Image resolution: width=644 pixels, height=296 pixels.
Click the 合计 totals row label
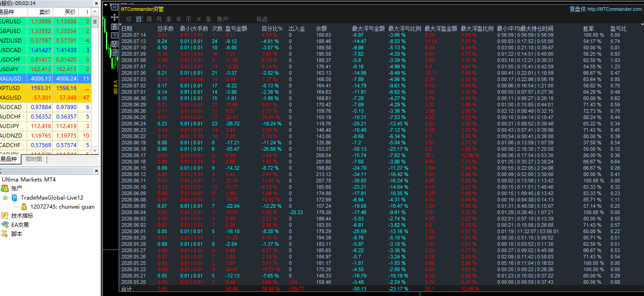point(126,289)
